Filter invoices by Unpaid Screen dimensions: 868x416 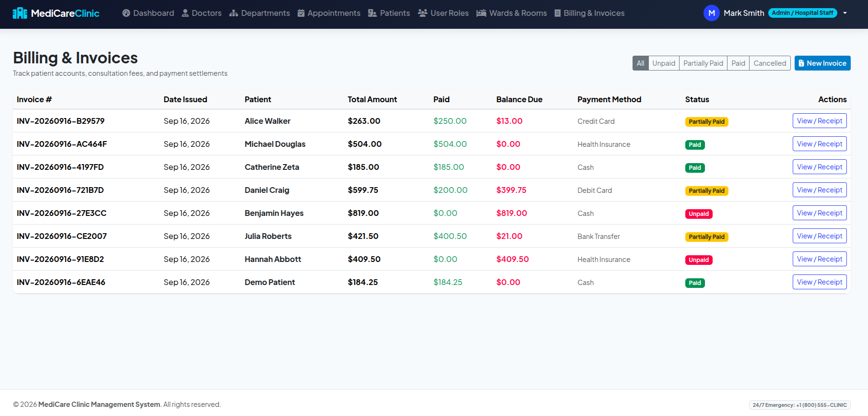[x=664, y=63]
